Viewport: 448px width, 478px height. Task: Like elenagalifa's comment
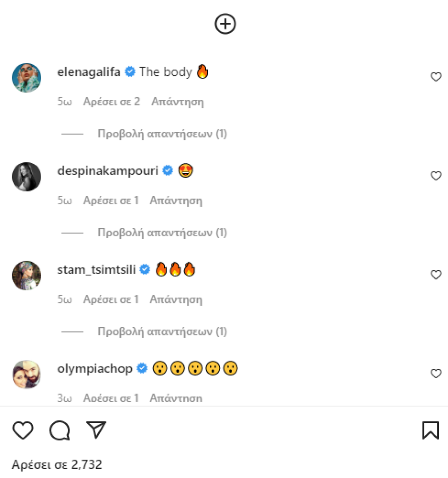[x=436, y=77]
